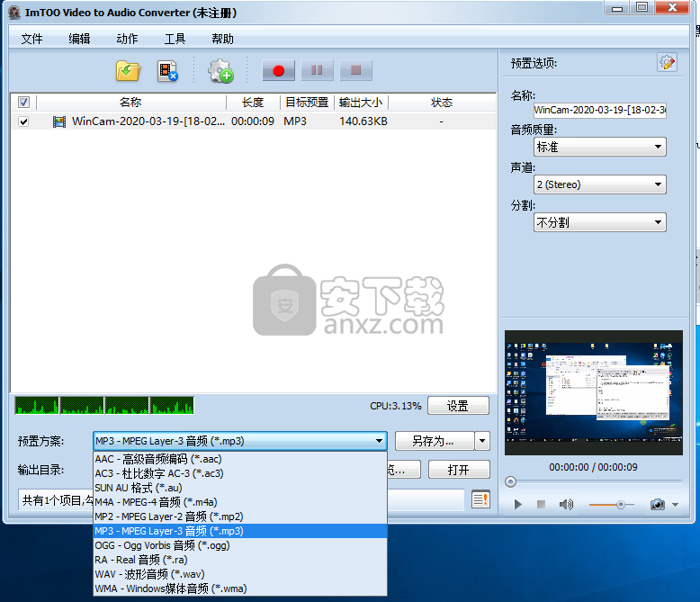Mute the preview speaker icon

[x=566, y=504]
